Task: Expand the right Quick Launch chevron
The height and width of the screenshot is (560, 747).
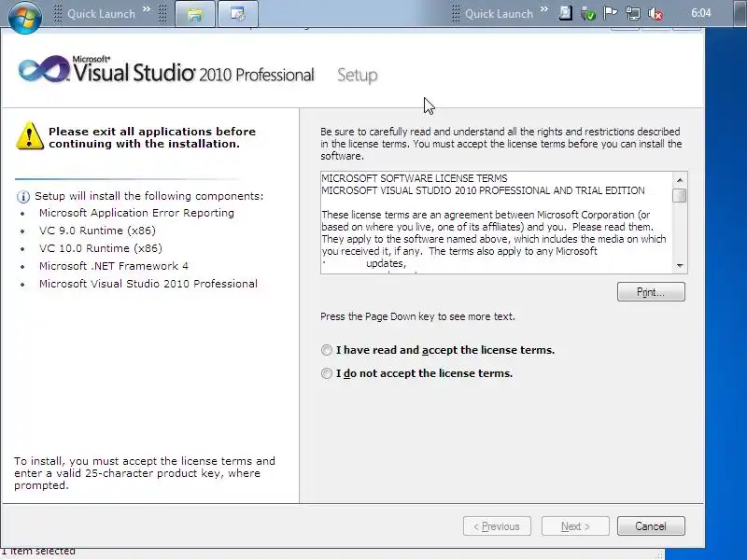Action: coord(544,9)
